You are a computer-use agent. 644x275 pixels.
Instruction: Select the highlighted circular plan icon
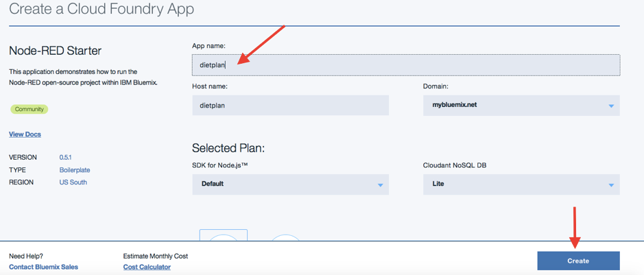click(224, 235)
